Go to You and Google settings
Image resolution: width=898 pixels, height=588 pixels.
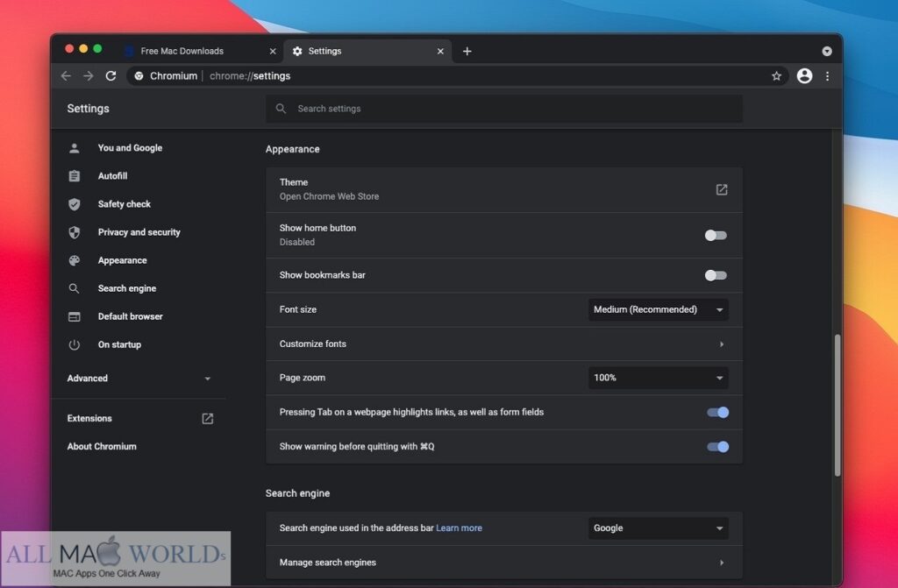(x=130, y=148)
